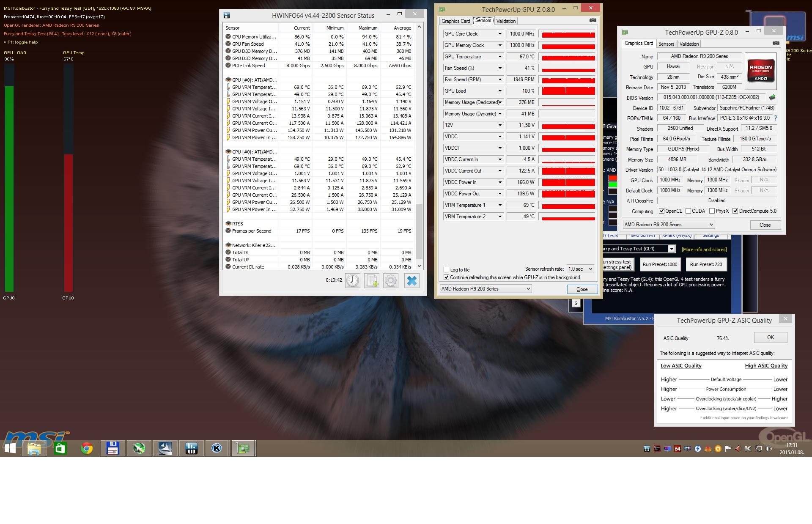Open the Graphics Card tab in Sensors window
Screen dimensions: 812x524
[455, 21]
